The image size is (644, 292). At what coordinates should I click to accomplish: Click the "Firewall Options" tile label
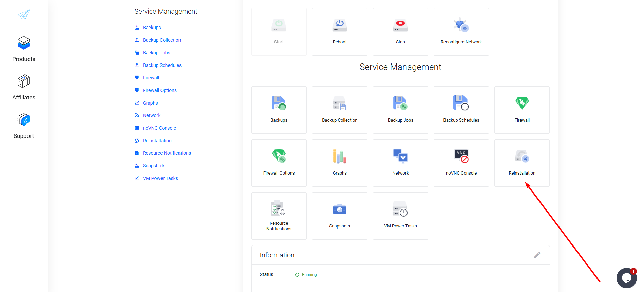point(279,173)
